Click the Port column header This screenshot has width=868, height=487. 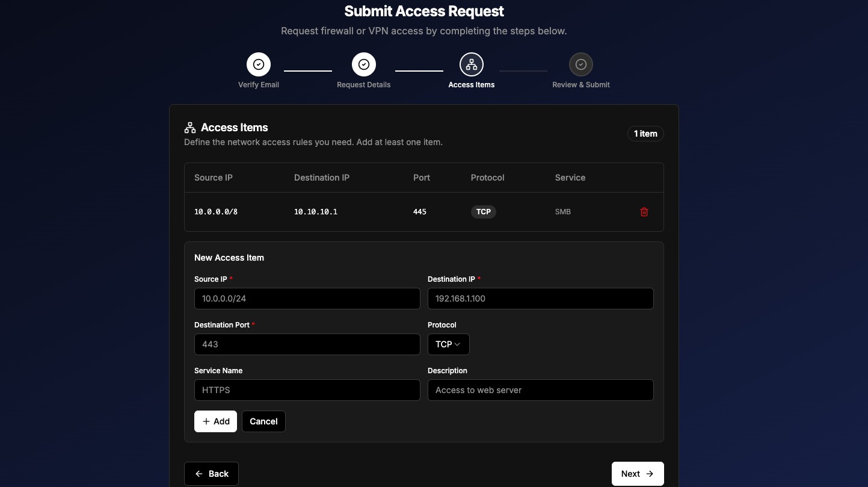coord(422,178)
